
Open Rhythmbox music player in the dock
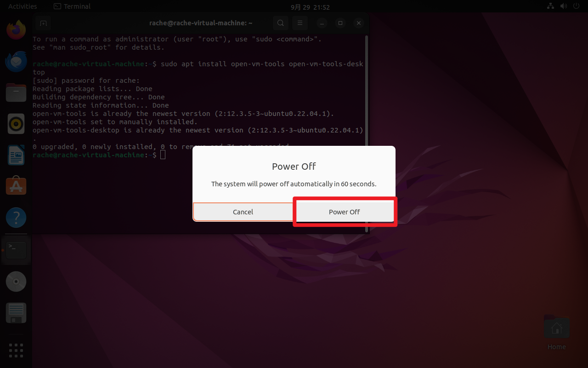(x=16, y=124)
